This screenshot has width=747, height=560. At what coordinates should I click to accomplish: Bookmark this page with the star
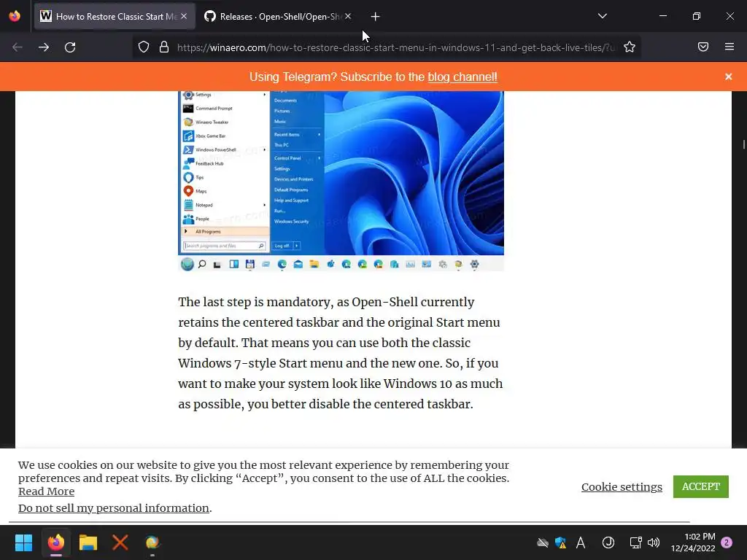pos(630,47)
